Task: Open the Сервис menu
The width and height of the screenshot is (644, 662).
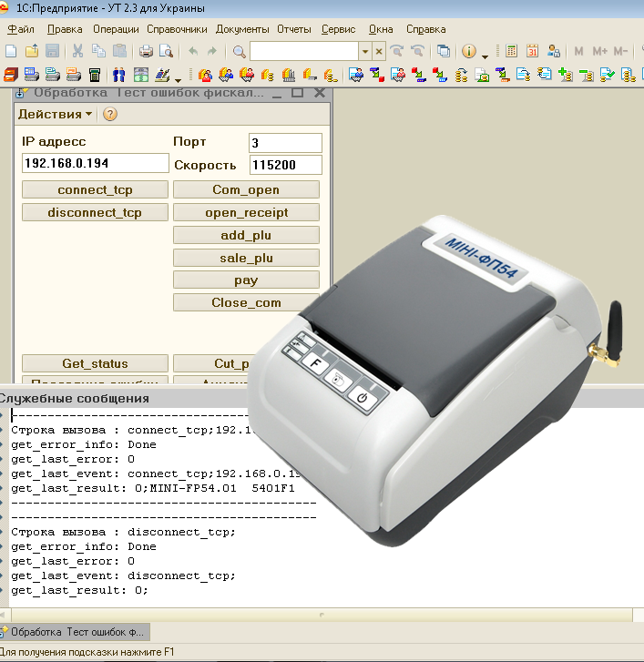Action: coord(339,29)
